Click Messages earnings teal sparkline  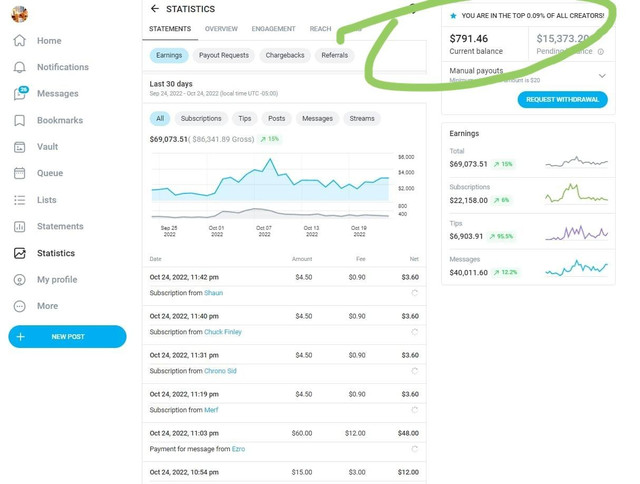(576, 268)
